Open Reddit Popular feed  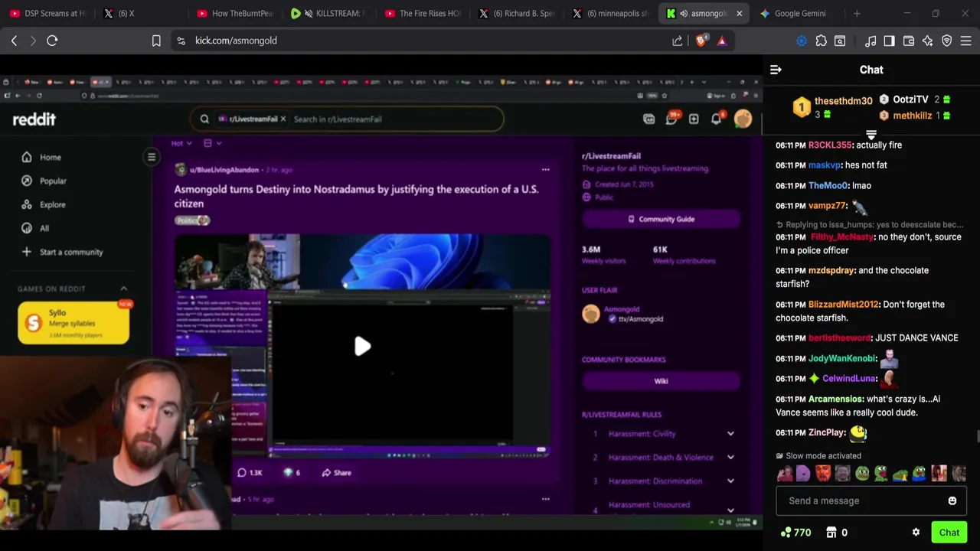tap(44, 181)
